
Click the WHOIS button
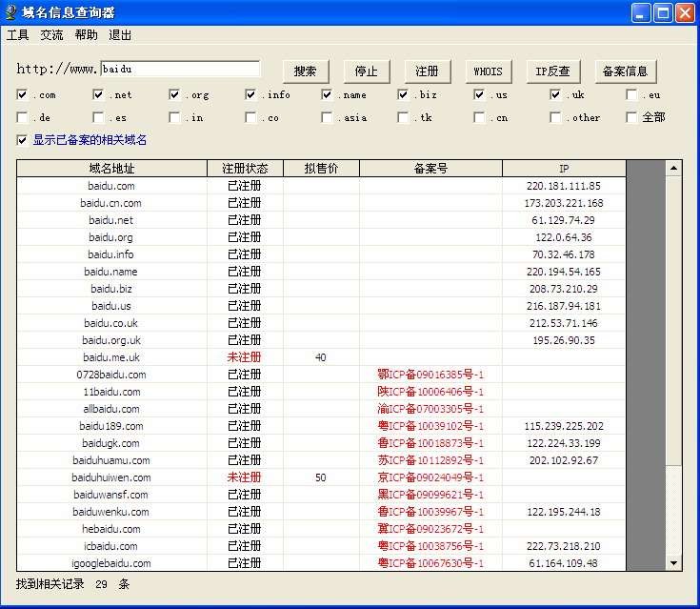click(488, 71)
